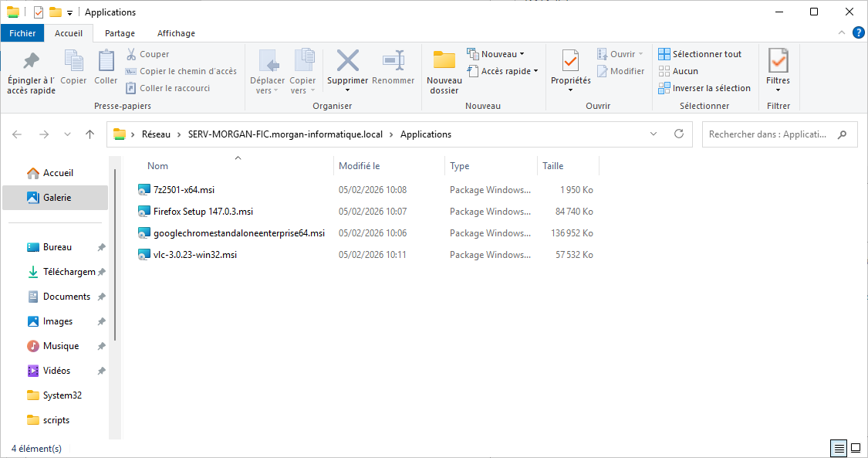868x458 pixels.
Task: Click the Supprimer delete icon
Action: pyautogui.click(x=347, y=61)
